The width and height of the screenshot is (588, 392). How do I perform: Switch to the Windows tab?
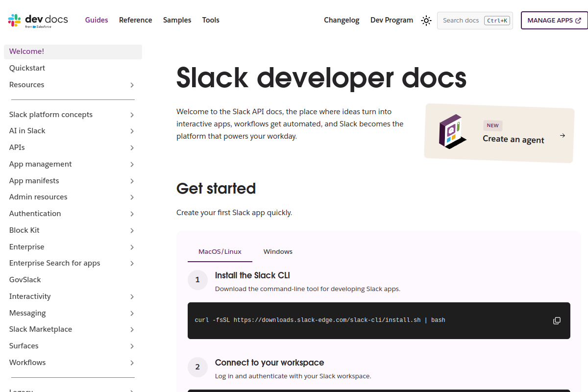[278, 251]
